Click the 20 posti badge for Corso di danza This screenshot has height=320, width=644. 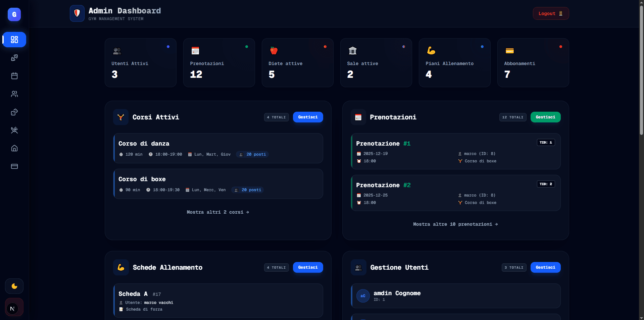click(253, 154)
